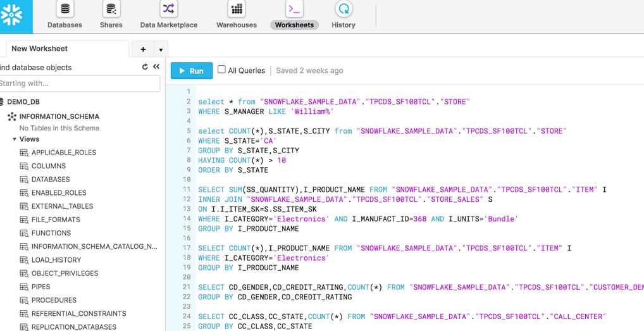Click the view icon beside COLUMNS

click(x=24, y=166)
